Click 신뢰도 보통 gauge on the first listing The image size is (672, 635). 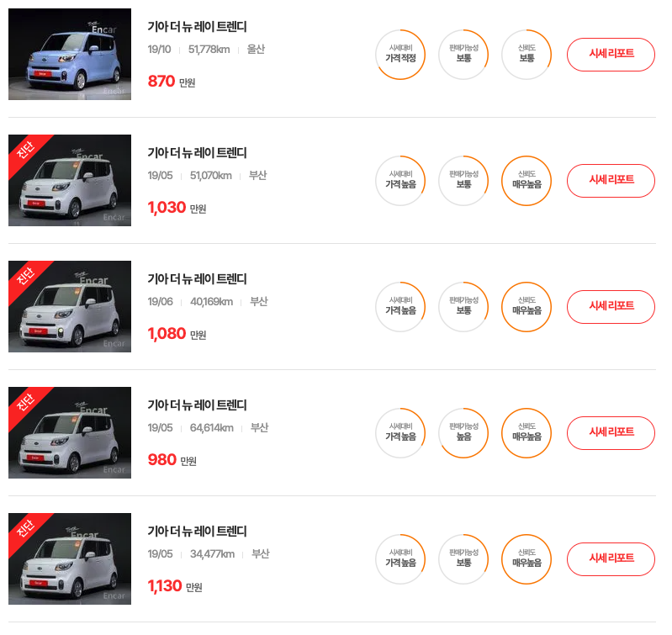tap(526, 55)
